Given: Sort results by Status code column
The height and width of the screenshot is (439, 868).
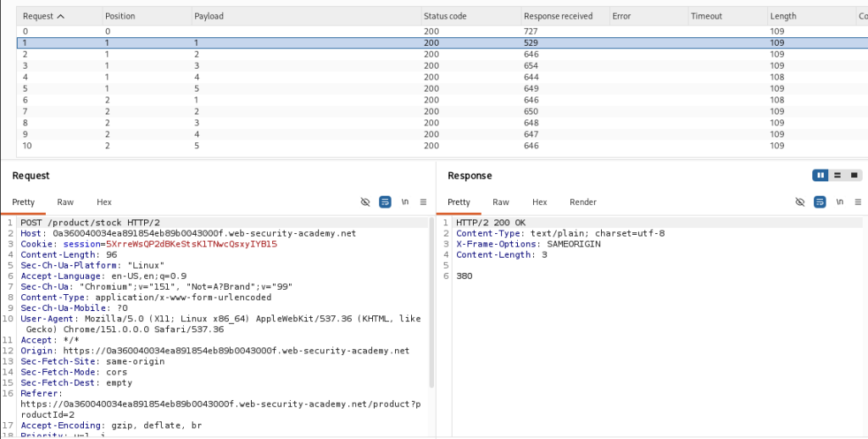Looking at the screenshot, I should click(471, 16).
